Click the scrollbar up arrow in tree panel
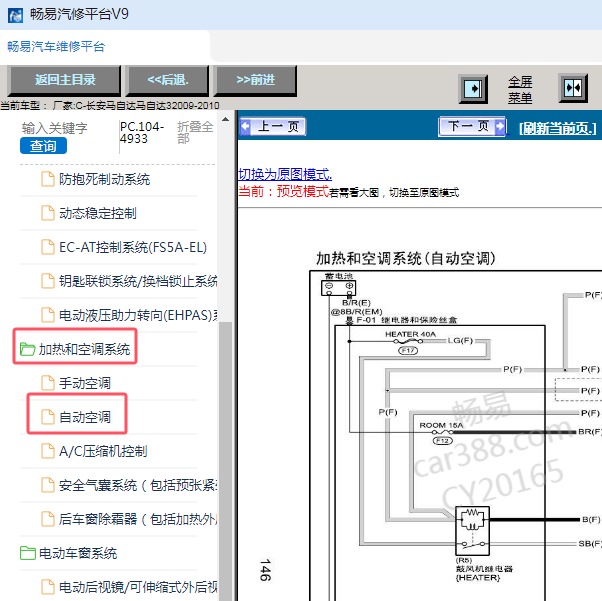The height and width of the screenshot is (601, 602). (x=225, y=119)
